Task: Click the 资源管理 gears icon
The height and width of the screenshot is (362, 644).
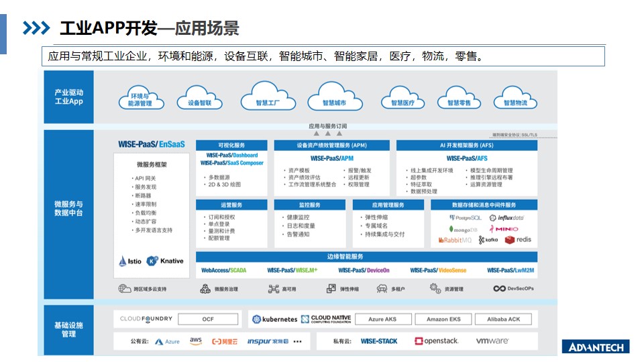Action: click(x=435, y=288)
